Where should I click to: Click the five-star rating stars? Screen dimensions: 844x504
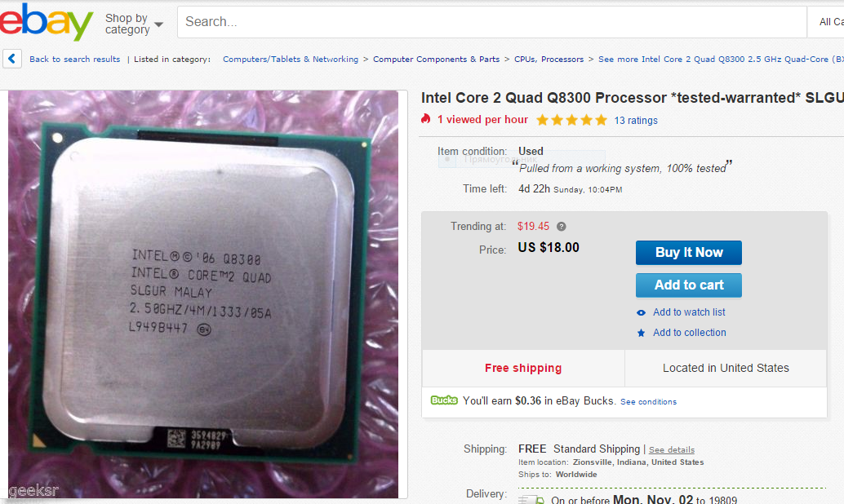click(571, 120)
